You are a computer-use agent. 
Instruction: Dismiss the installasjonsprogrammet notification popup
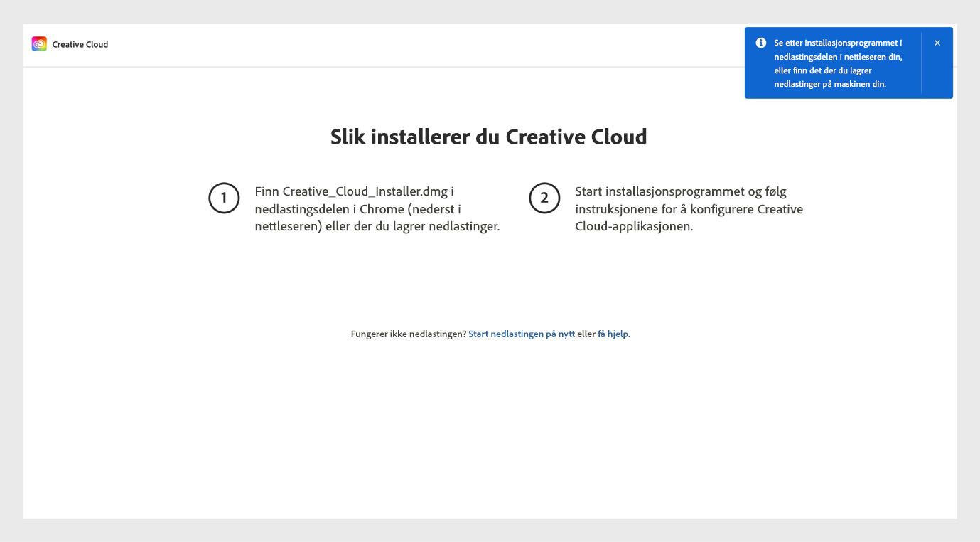tap(937, 42)
